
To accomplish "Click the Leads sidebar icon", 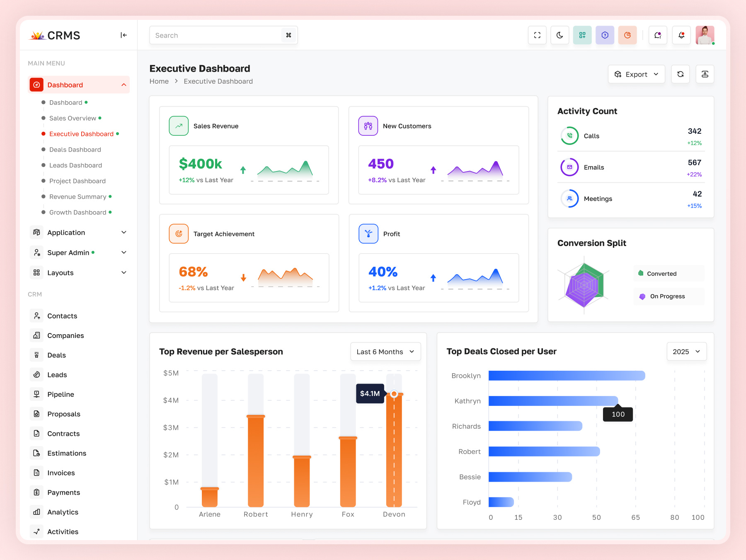I will 36,374.
